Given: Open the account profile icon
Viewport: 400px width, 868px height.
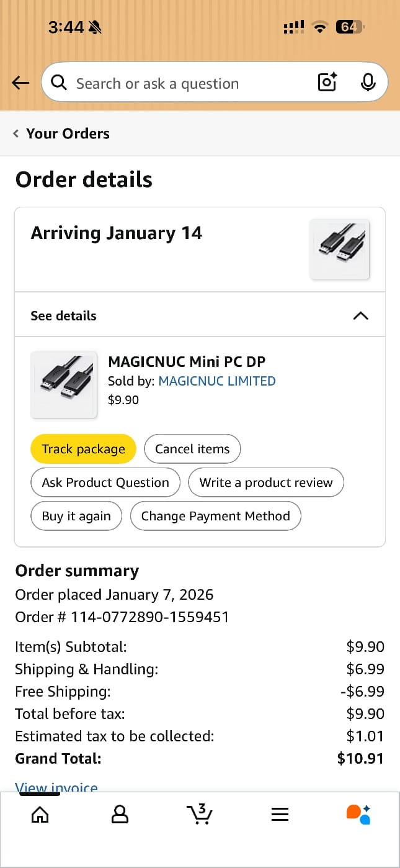Looking at the screenshot, I should click(x=120, y=814).
